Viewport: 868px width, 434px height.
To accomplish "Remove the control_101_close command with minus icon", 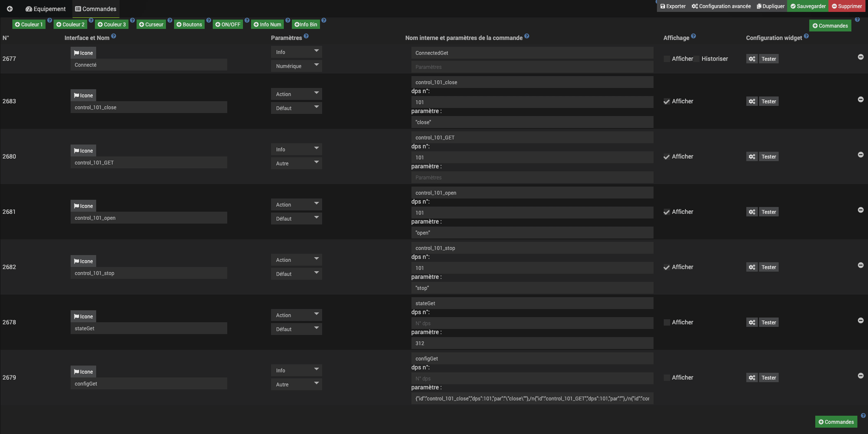I will [x=860, y=100].
